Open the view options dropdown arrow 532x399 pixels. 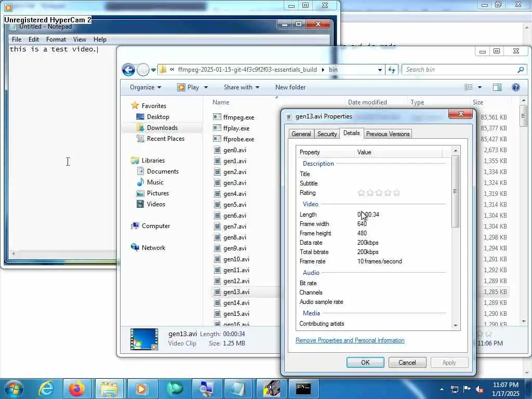click(x=480, y=87)
